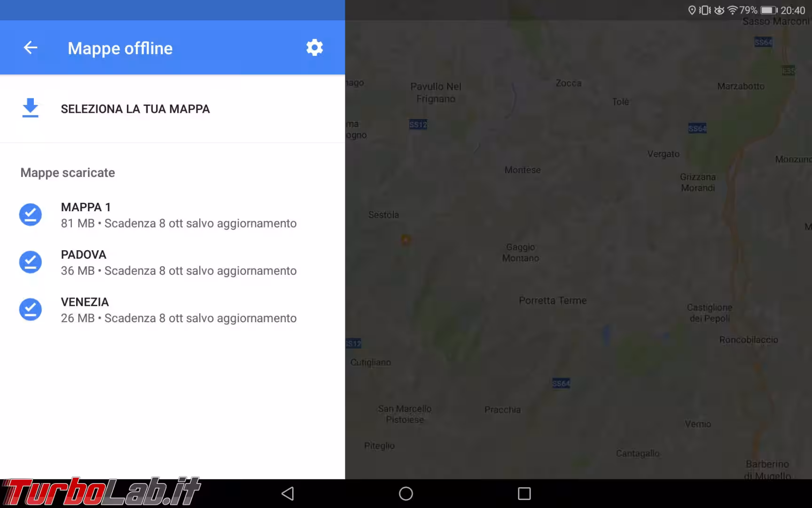
Task: Tap the Mappe offline title text
Action: [120, 48]
